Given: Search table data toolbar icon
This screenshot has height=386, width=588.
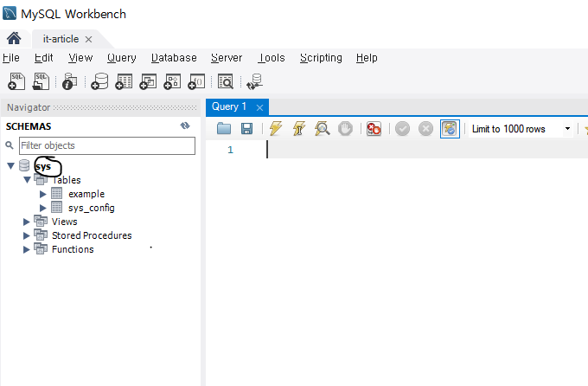Looking at the screenshot, I should pyautogui.click(x=226, y=81).
